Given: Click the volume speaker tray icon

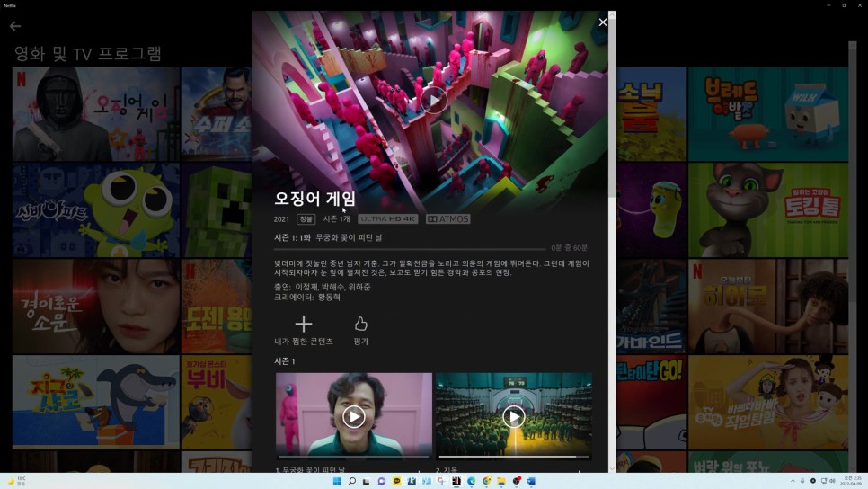Looking at the screenshot, I should click(831, 481).
